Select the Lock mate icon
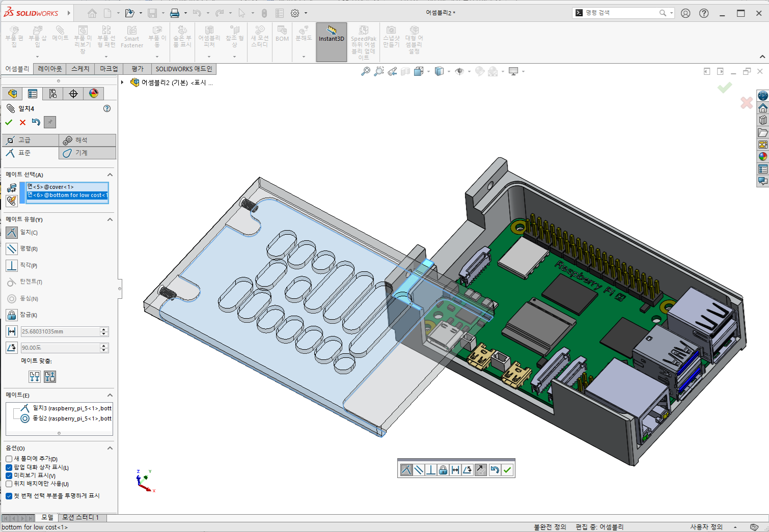This screenshot has width=769, height=532. 12,315
